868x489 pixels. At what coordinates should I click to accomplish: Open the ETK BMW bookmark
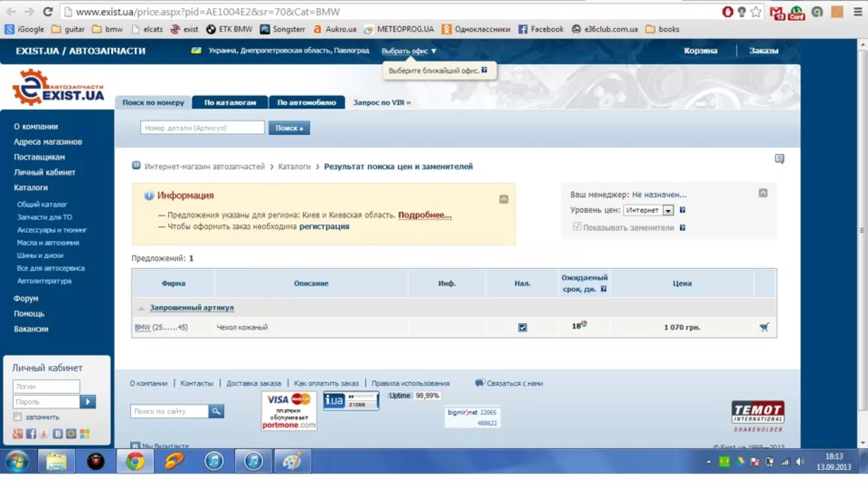click(x=229, y=29)
